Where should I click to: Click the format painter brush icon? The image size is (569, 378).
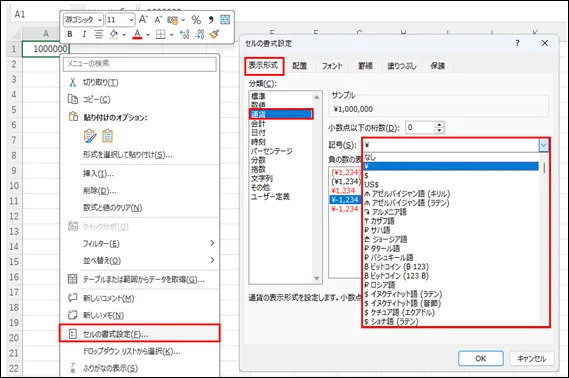pos(214,34)
